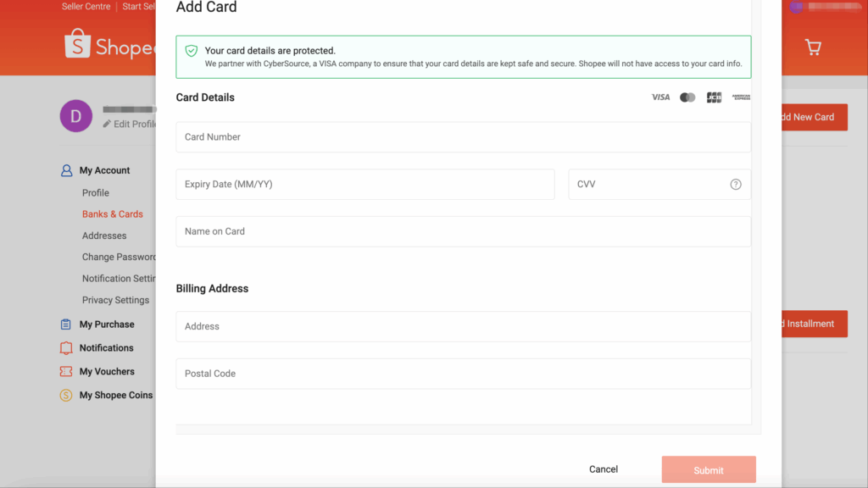Click the My Shopee Coins icon
The height and width of the screenshot is (488, 868).
[x=66, y=396]
